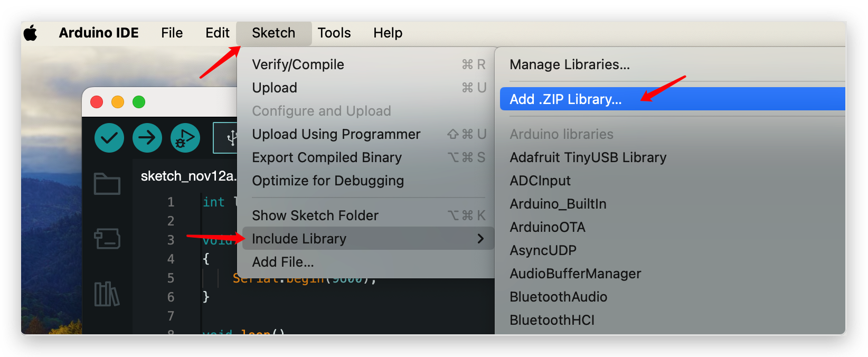Click the Upload arrow button
Screen dimensions: 868x357
click(147, 138)
